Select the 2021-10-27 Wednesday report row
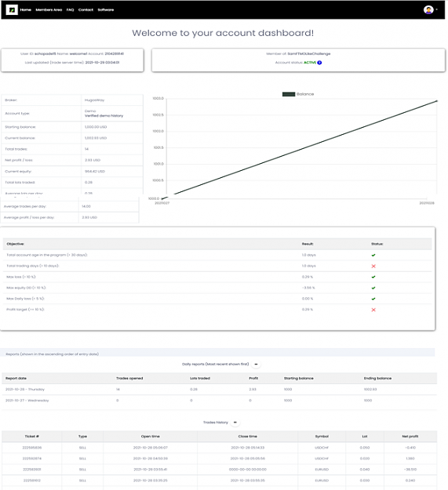The height and width of the screenshot is (490, 448). (x=220, y=401)
